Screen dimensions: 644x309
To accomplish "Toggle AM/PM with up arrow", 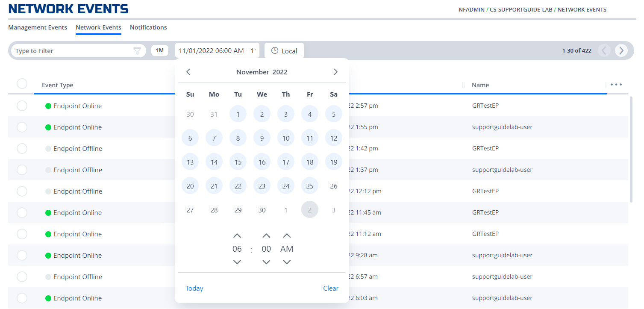I will (287, 235).
